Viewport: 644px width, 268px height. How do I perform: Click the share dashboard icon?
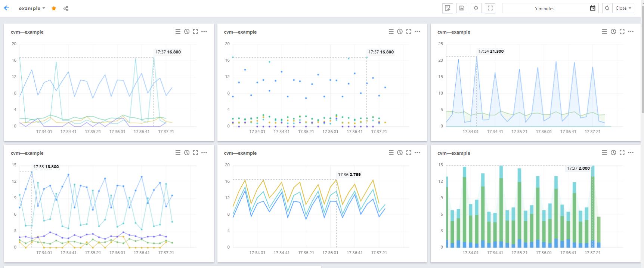[66, 8]
